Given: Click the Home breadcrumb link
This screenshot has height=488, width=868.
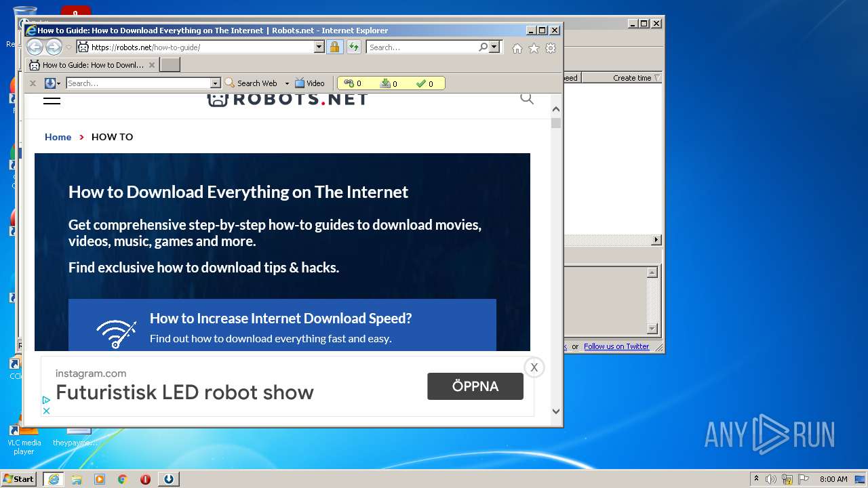Looking at the screenshot, I should coord(58,137).
